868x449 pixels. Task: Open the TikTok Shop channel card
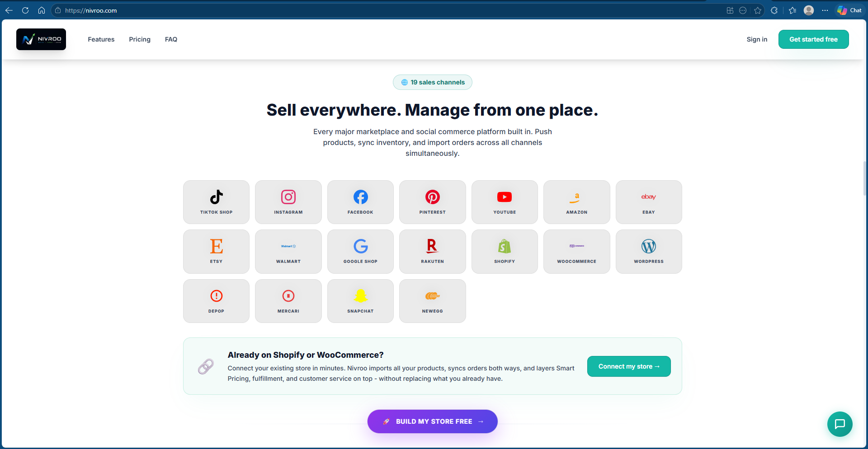tap(216, 202)
